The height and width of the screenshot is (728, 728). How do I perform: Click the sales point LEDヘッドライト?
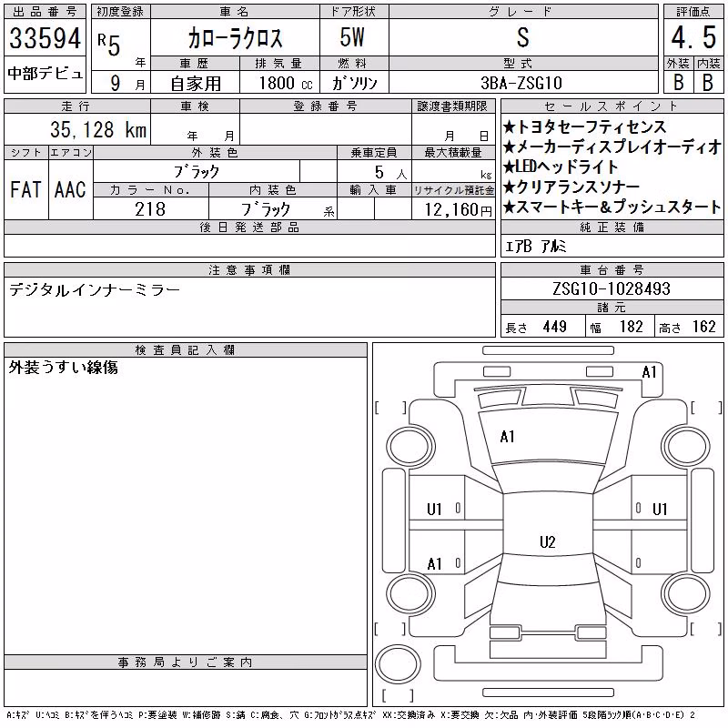[561, 167]
